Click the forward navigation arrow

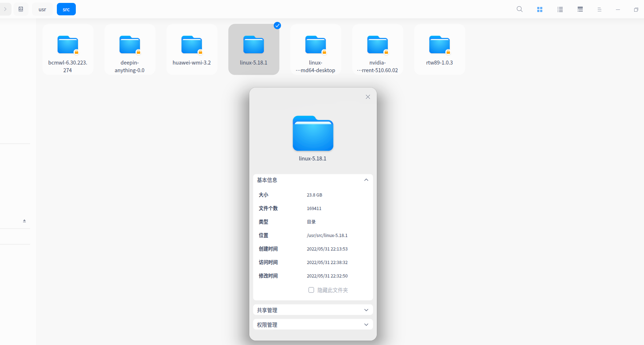tap(5, 9)
